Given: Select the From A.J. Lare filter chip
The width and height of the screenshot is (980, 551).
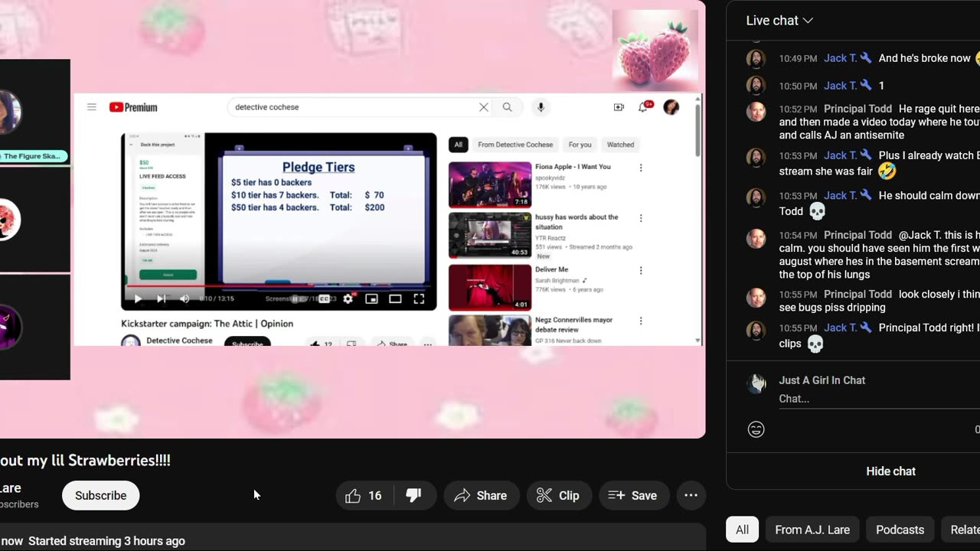Looking at the screenshot, I should coord(812,530).
